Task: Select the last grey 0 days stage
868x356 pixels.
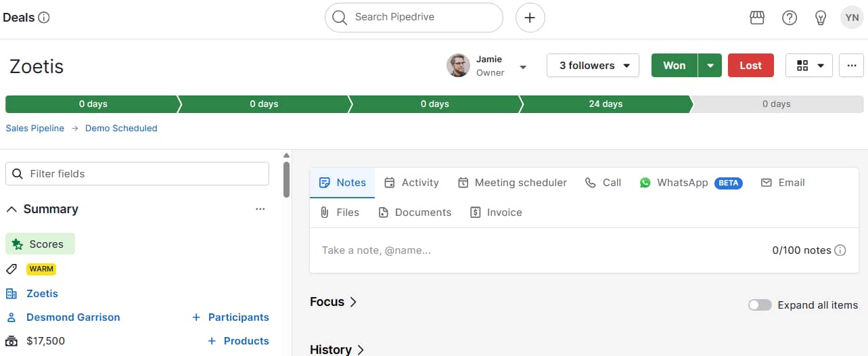Action: tap(777, 104)
